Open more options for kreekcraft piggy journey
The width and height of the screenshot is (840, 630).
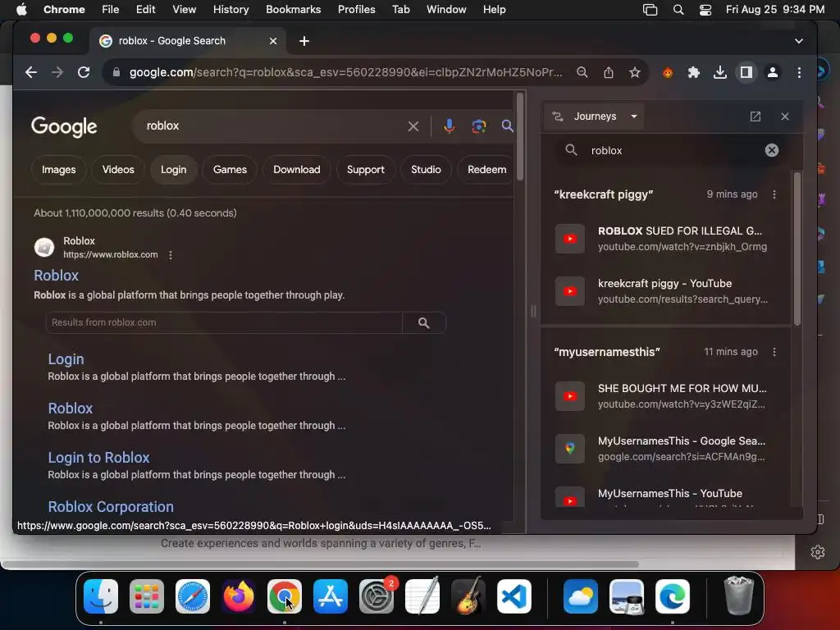click(x=774, y=194)
